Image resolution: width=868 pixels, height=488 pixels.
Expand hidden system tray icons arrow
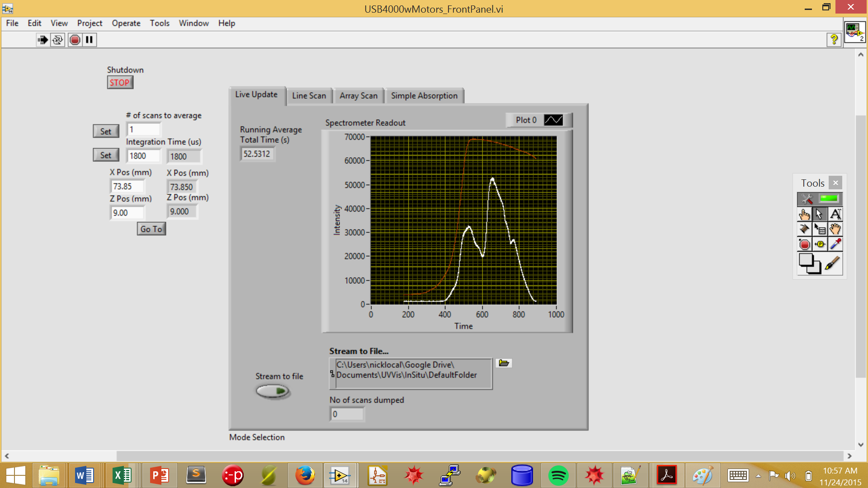click(758, 476)
